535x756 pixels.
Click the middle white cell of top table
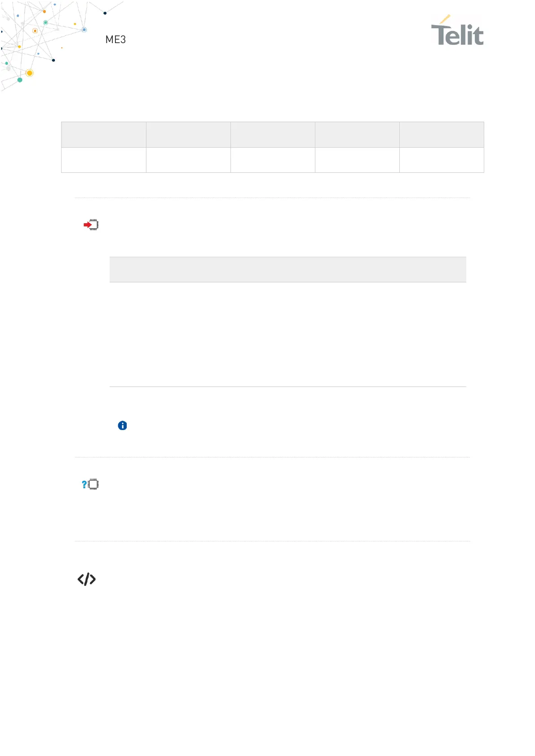[273, 160]
